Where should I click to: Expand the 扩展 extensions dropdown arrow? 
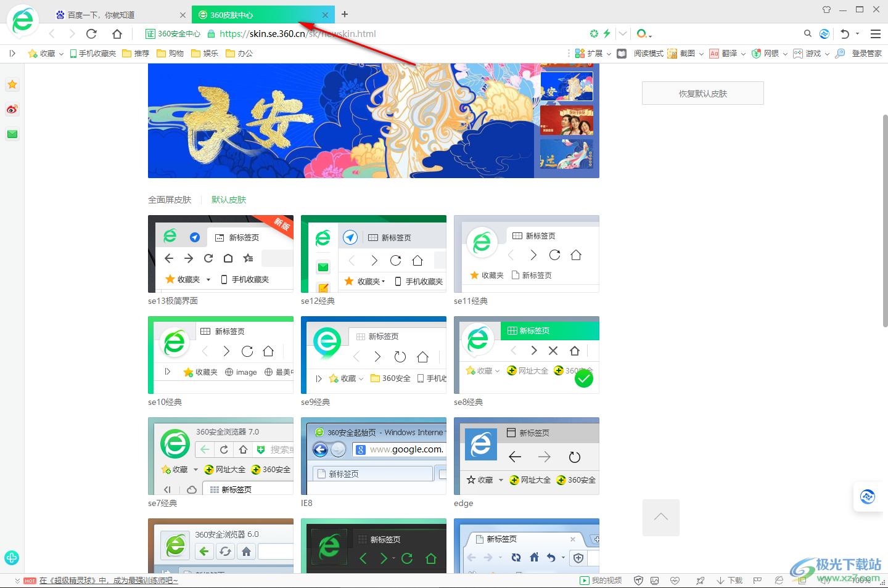pyautogui.click(x=609, y=54)
